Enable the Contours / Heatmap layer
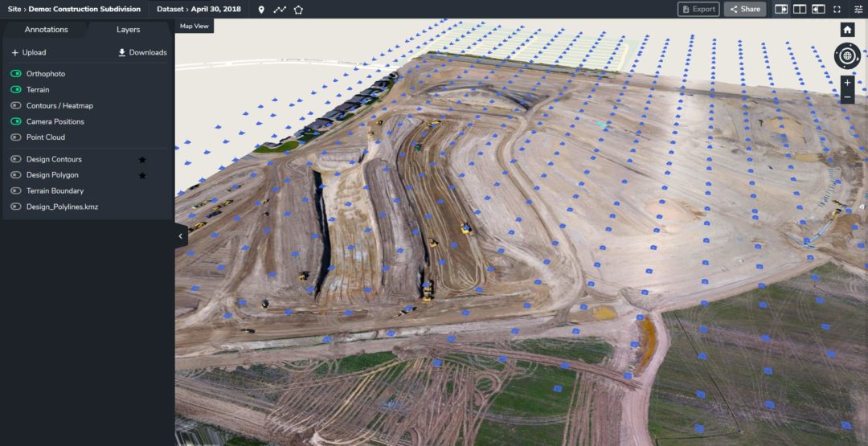868x446 pixels. (x=16, y=106)
